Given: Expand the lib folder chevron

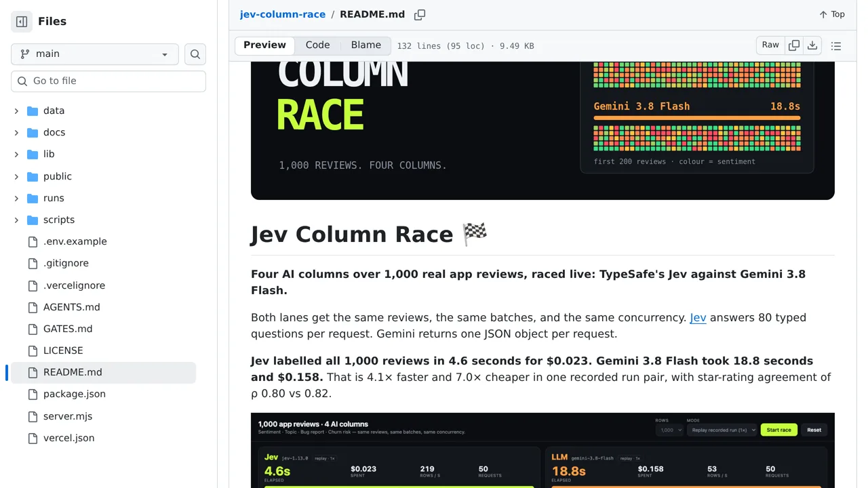Looking at the screenshot, I should [x=16, y=154].
